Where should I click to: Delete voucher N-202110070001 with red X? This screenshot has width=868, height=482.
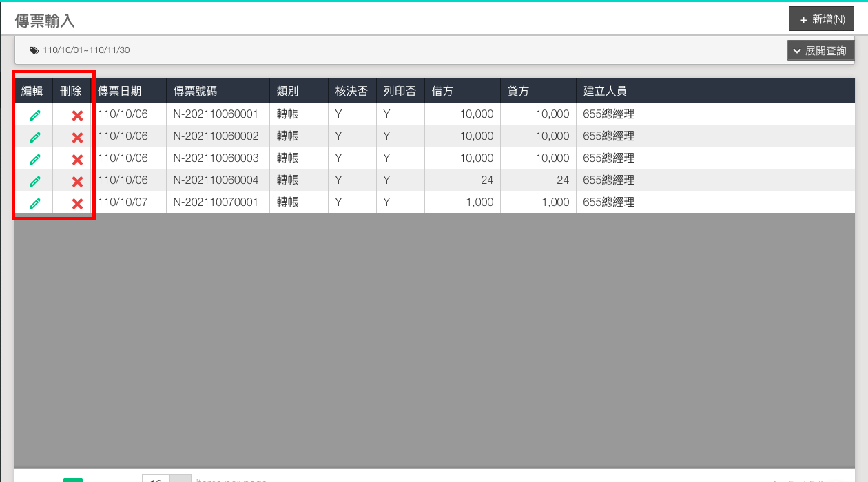[77, 203]
